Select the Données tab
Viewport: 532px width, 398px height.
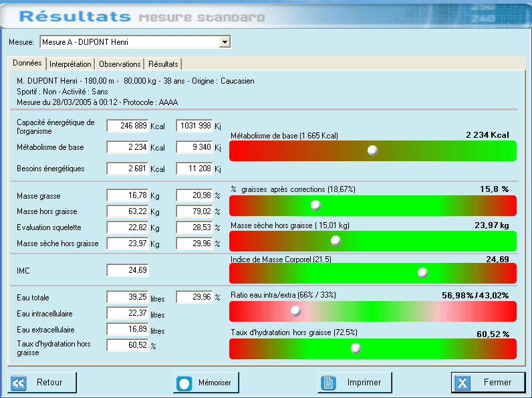pos(27,64)
